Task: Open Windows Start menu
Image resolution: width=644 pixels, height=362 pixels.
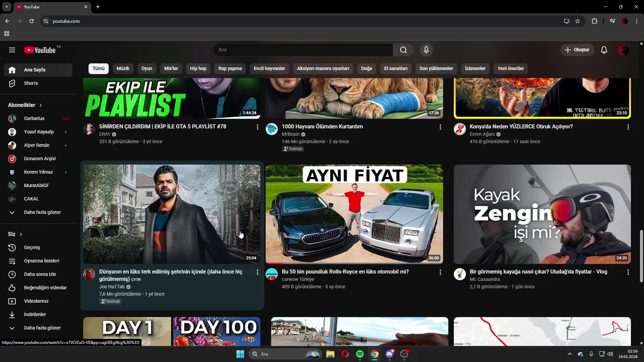Action: pyautogui.click(x=240, y=354)
